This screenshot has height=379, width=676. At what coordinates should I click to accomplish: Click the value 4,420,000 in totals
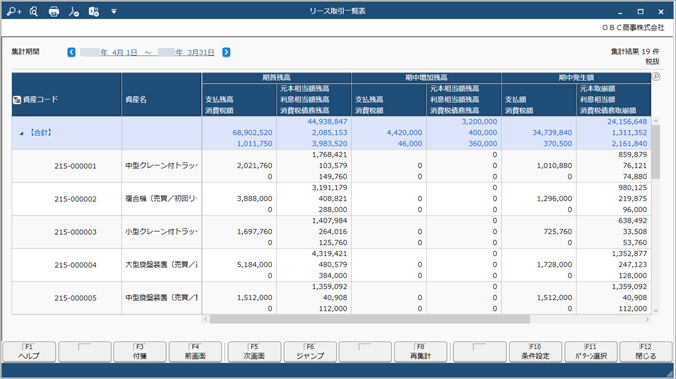(404, 133)
